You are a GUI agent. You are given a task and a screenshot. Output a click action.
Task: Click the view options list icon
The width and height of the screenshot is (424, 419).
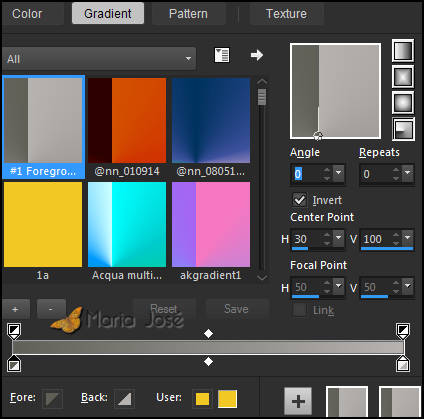pos(222,55)
